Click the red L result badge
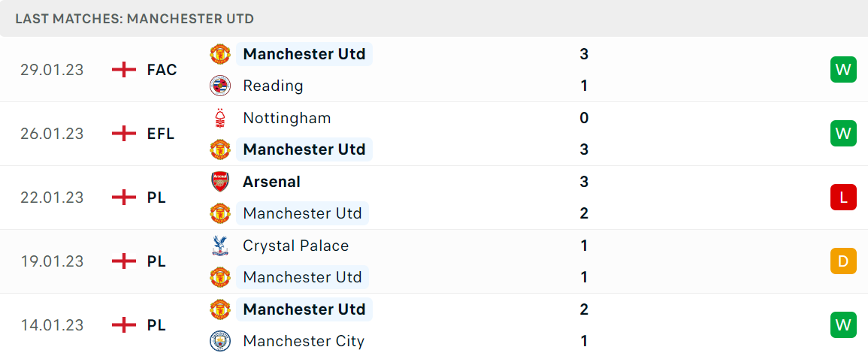This screenshot has height=356, width=868. click(843, 197)
